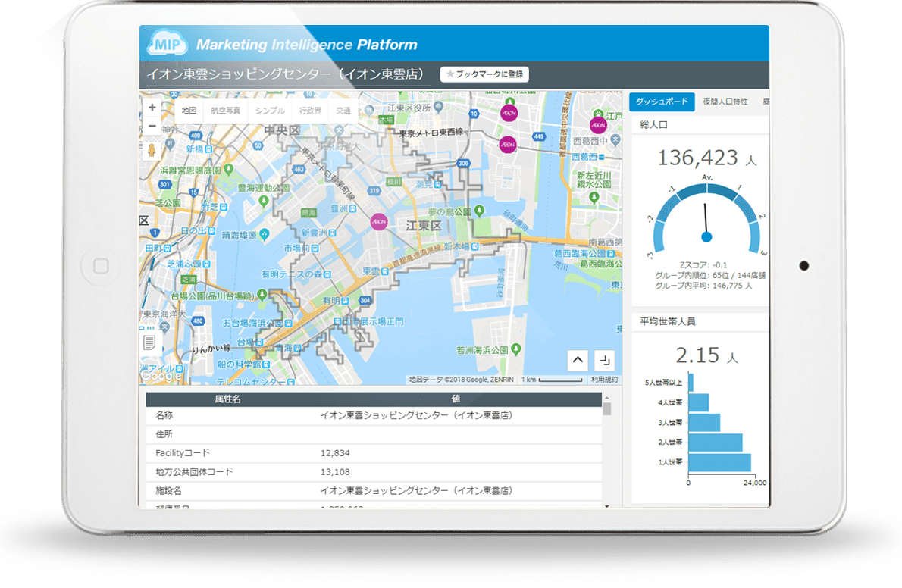Click the 12,834 value cell

point(335,453)
